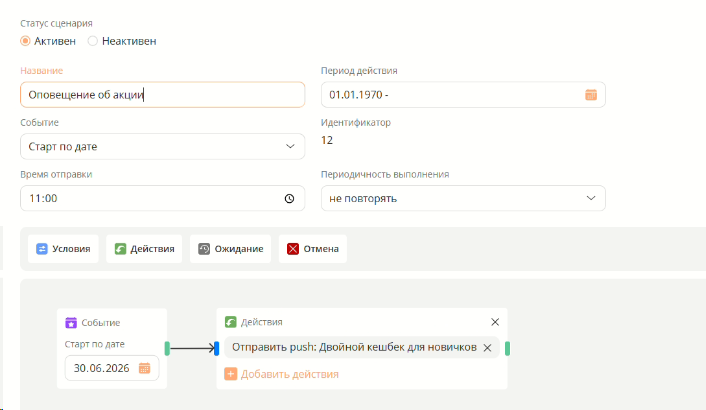Click the Отмена toolbar button

(x=313, y=249)
